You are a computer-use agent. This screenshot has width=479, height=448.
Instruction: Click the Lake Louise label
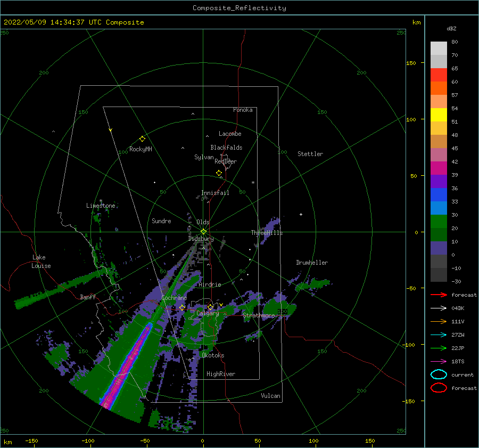(41, 262)
